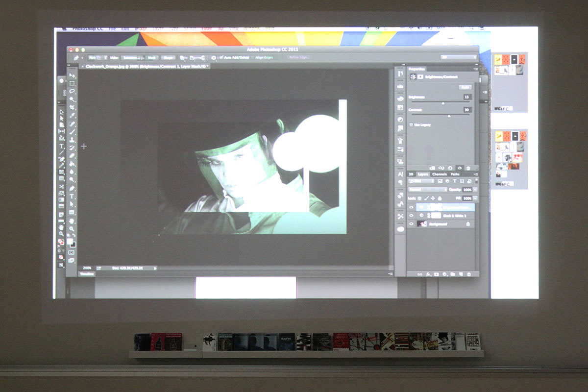Click the Make Shape button
Image resolution: width=588 pixels, height=392 pixels.
(169, 57)
